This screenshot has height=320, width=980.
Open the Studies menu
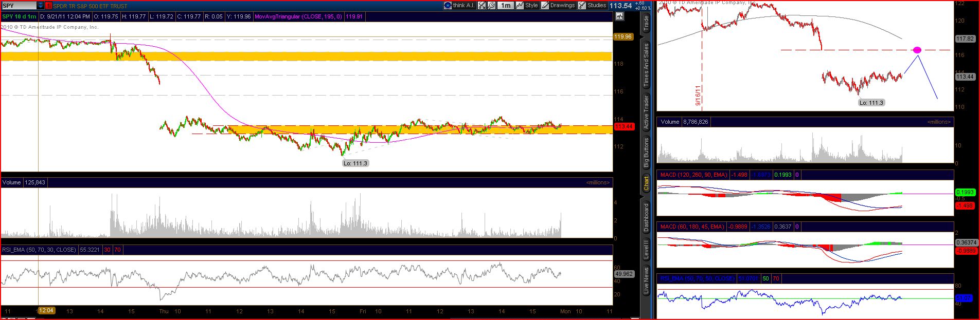pos(592,5)
